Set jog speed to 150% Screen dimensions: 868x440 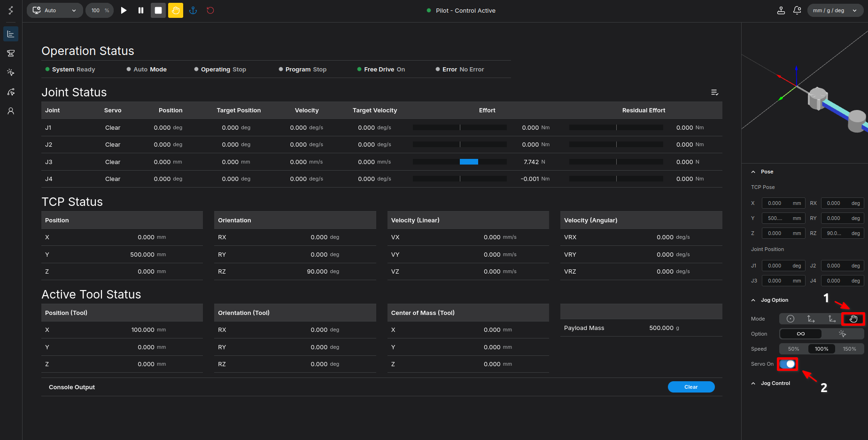(849, 349)
